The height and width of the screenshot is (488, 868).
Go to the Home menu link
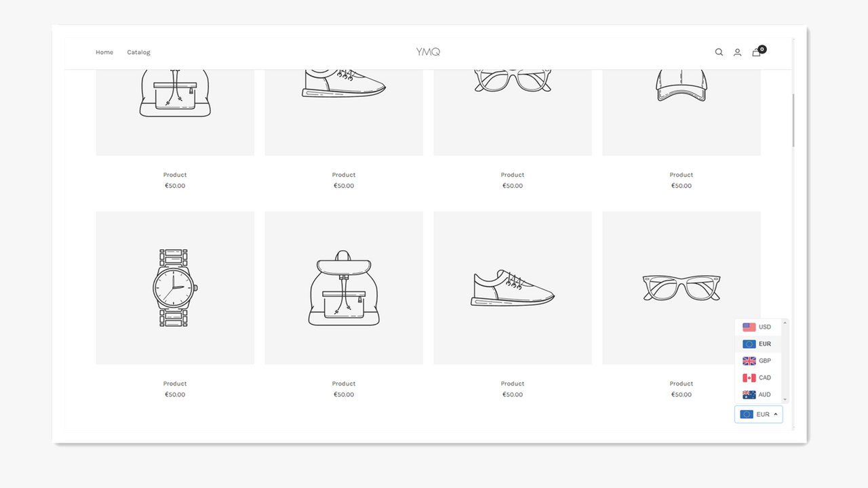[x=104, y=52]
